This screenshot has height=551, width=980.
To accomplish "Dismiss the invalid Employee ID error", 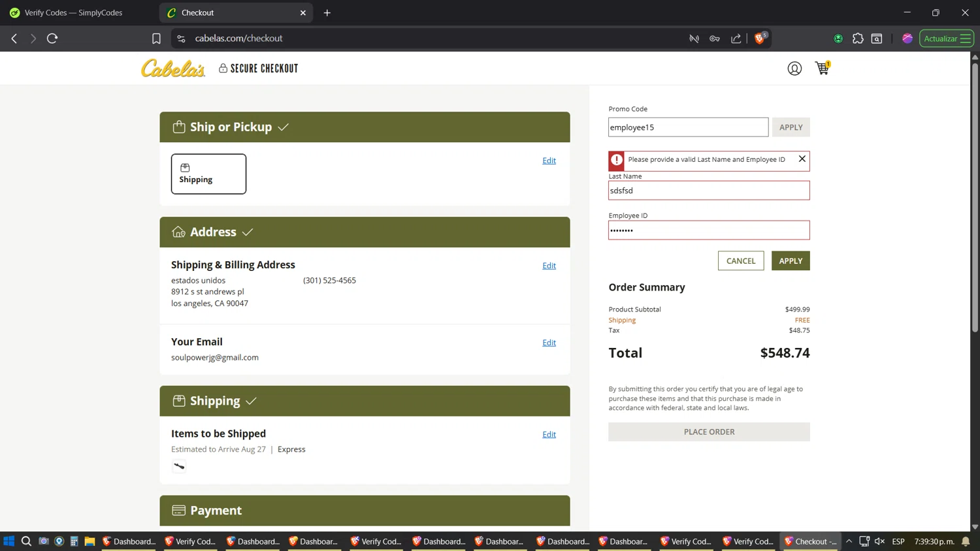I will (x=802, y=159).
